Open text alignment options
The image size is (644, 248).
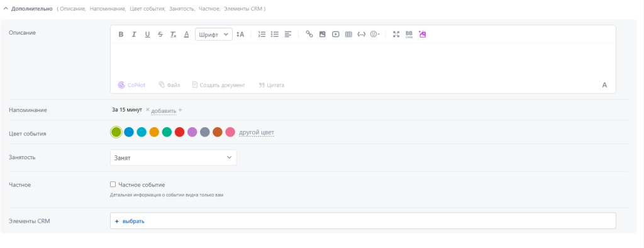(x=288, y=35)
